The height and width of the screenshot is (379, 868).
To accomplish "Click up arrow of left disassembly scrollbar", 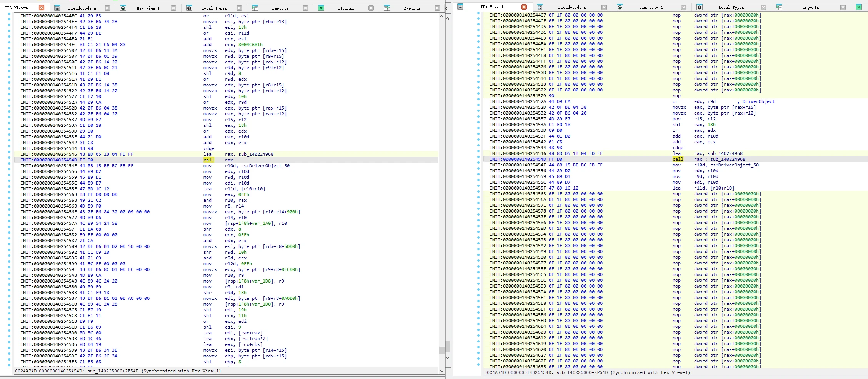I will coord(441,17).
